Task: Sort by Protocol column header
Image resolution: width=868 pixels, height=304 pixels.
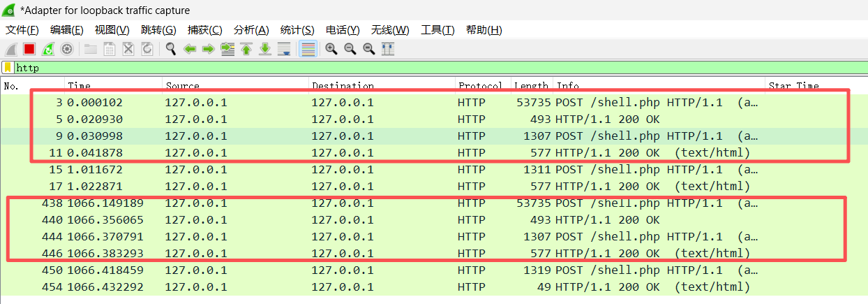Action: coord(480,86)
